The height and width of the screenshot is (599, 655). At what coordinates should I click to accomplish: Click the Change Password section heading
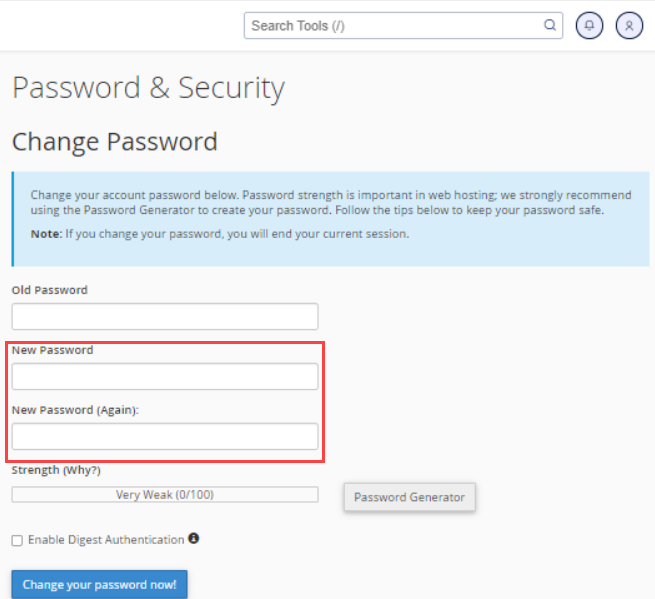114,142
